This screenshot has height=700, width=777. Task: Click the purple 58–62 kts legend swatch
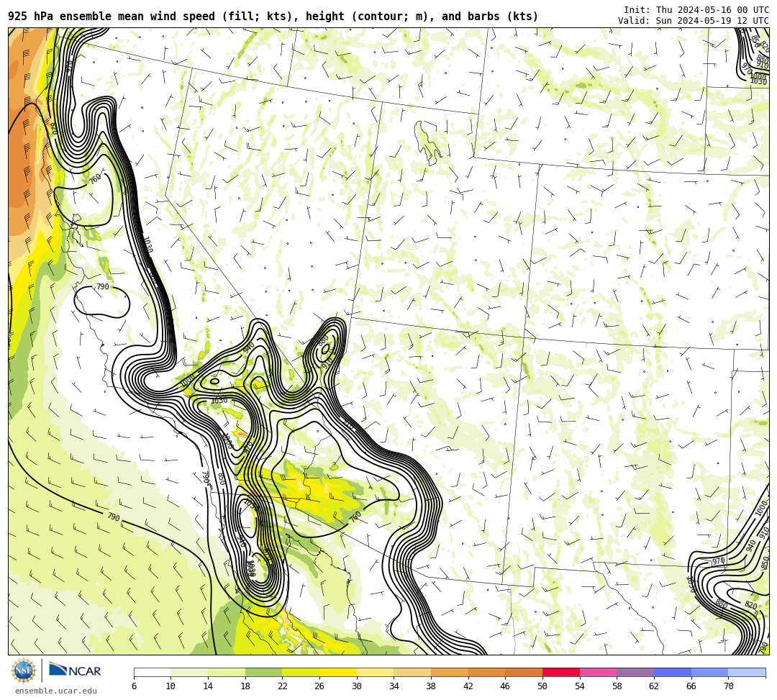(x=635, y=672)
